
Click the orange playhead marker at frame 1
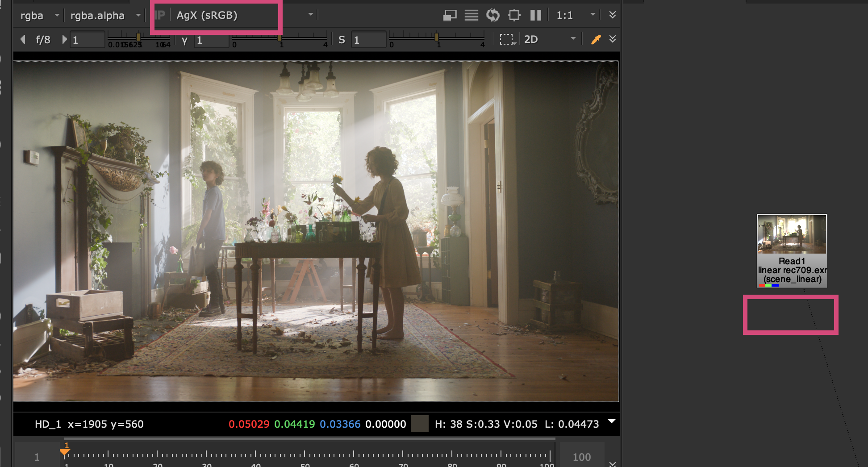(65, 451)
